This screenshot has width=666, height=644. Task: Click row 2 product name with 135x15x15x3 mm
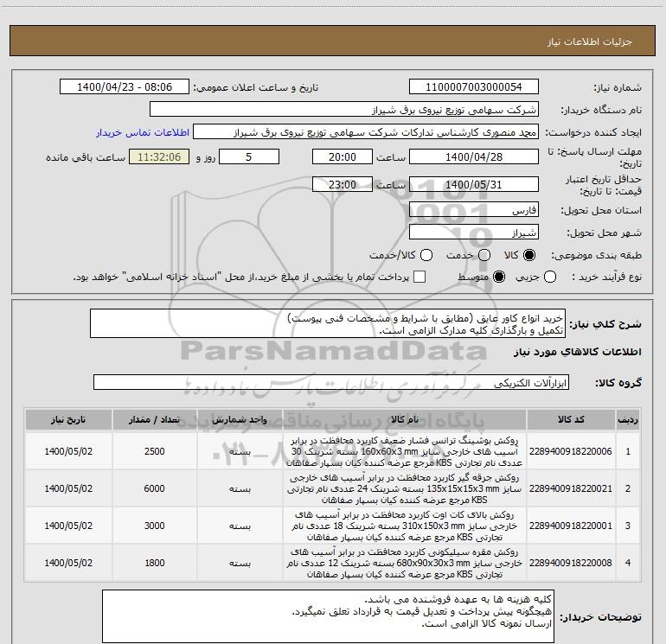(x=405, y=488)
